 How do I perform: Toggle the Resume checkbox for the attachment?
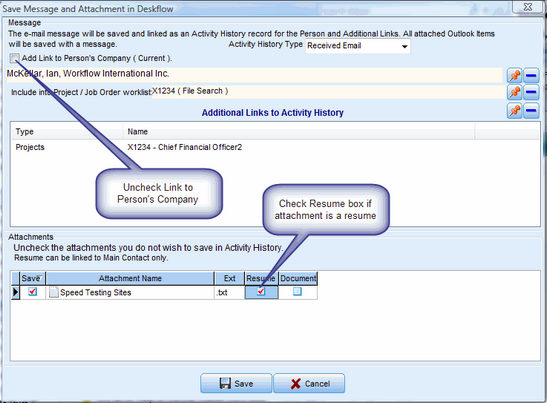(261, 291)
